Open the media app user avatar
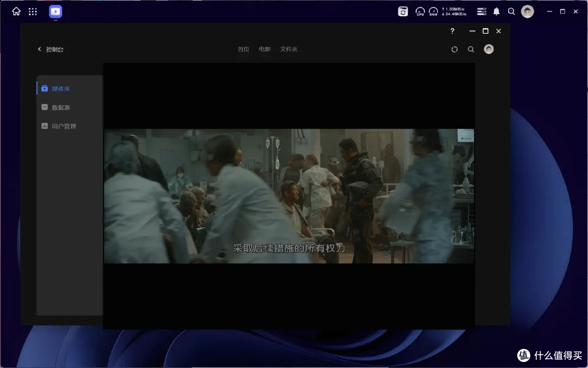 tap(488, 49)
